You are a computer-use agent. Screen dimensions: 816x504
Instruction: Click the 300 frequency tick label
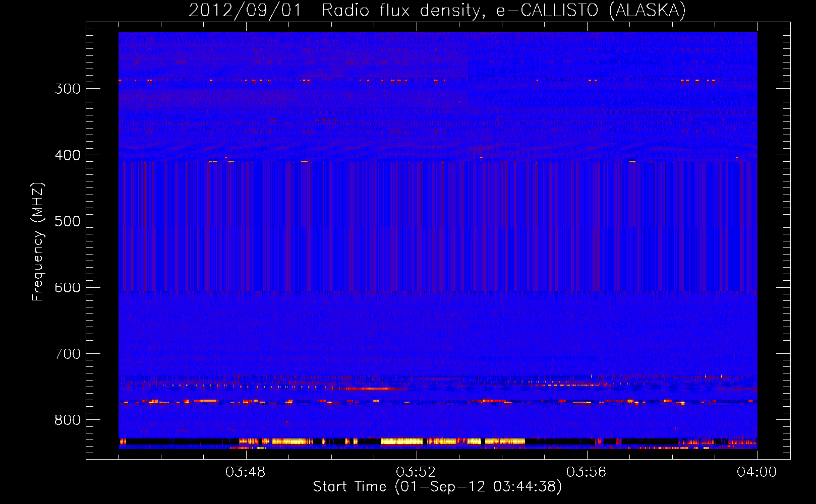[x=68, y=89]
